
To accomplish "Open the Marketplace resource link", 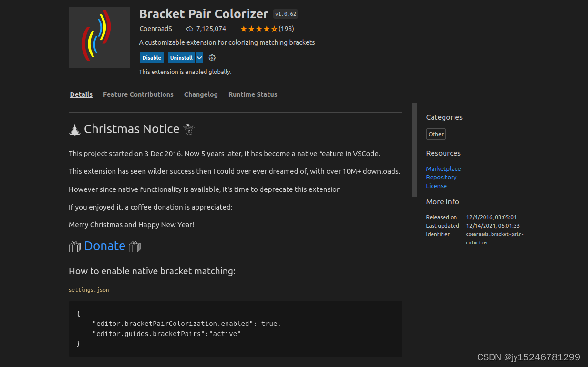I will pos(444,168).
